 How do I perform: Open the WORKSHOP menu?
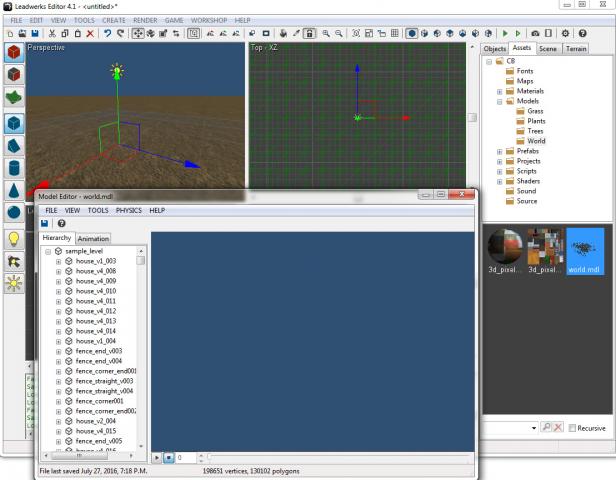click(x=208, y=20)
